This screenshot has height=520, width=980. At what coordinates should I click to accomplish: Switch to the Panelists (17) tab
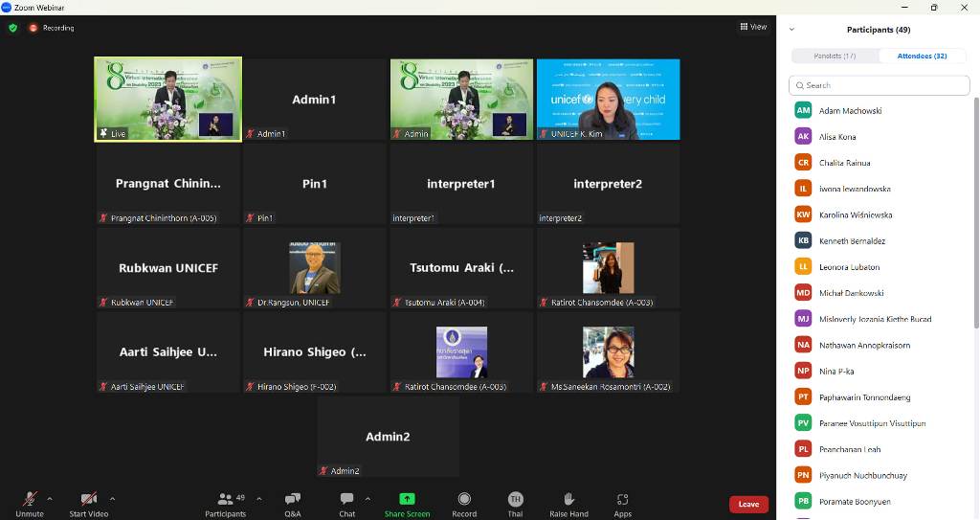[835, 56]
